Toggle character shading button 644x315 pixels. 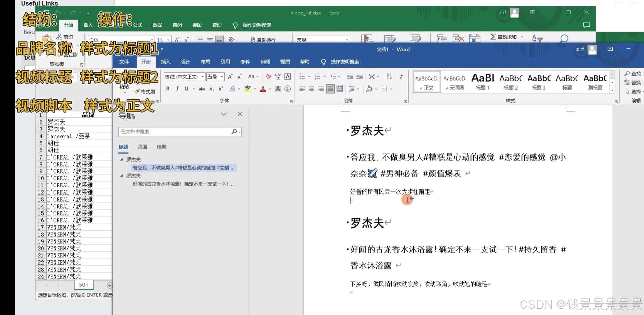coord(278,89)
